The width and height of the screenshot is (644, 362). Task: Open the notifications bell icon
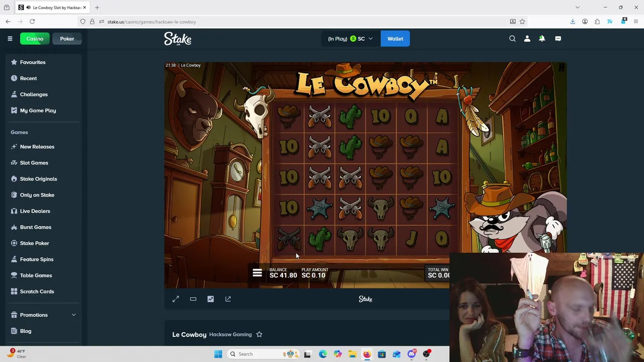[x=542, y=39]
